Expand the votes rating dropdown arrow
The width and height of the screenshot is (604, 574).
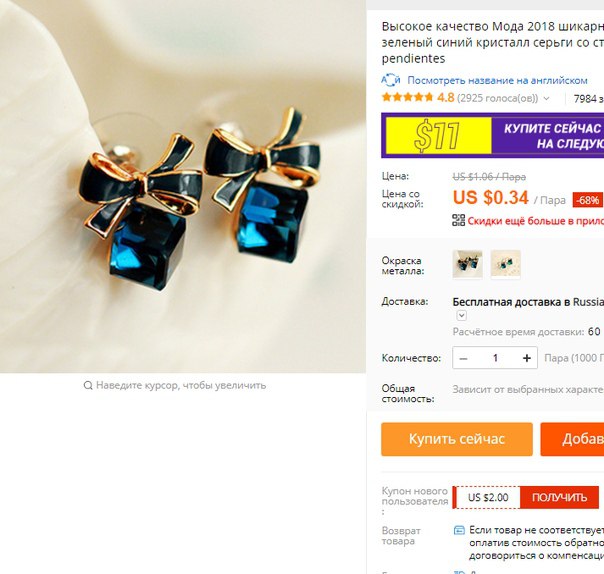coord(546,99)
